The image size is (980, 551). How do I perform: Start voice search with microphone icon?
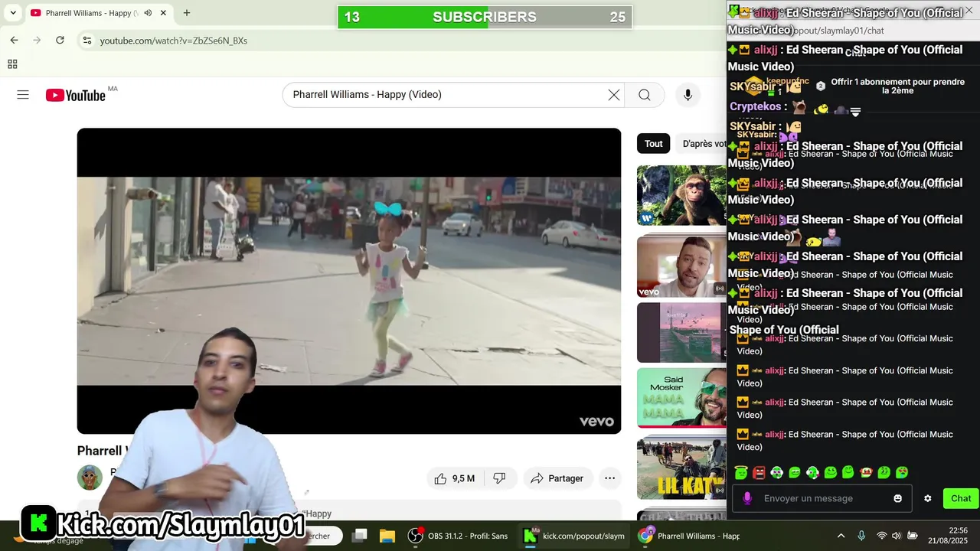click(688, 95)
